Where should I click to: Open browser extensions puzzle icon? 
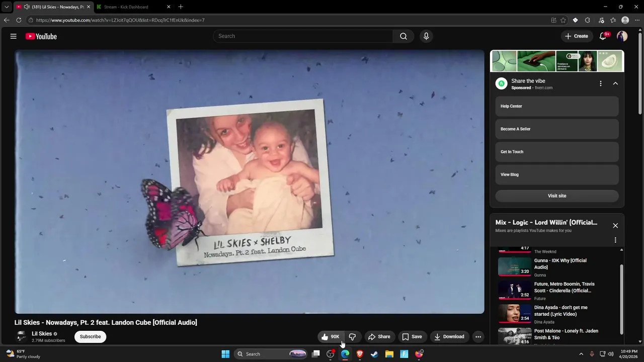[588, 20]
